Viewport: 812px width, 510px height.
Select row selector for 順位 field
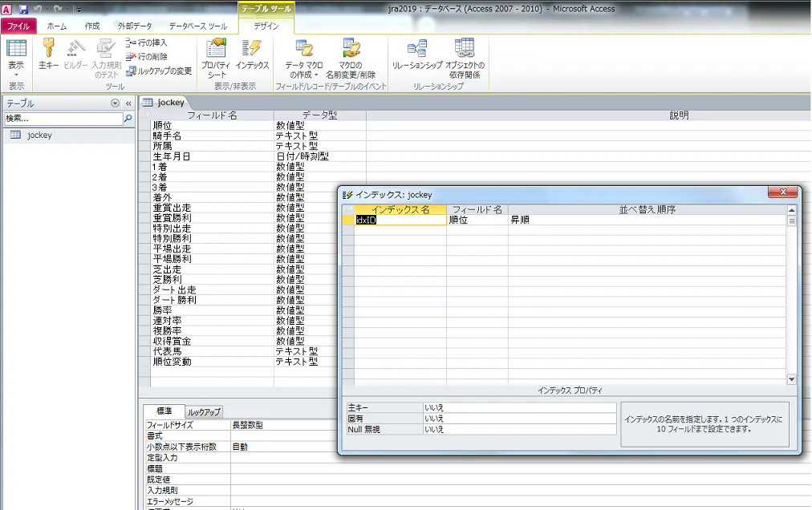click(x=144, y=126)
